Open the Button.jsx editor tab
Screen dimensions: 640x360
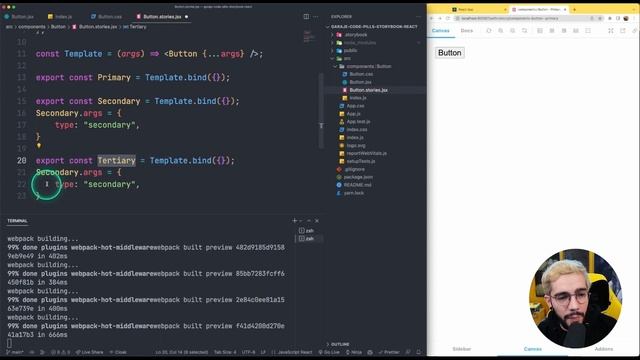click(19, 17)
